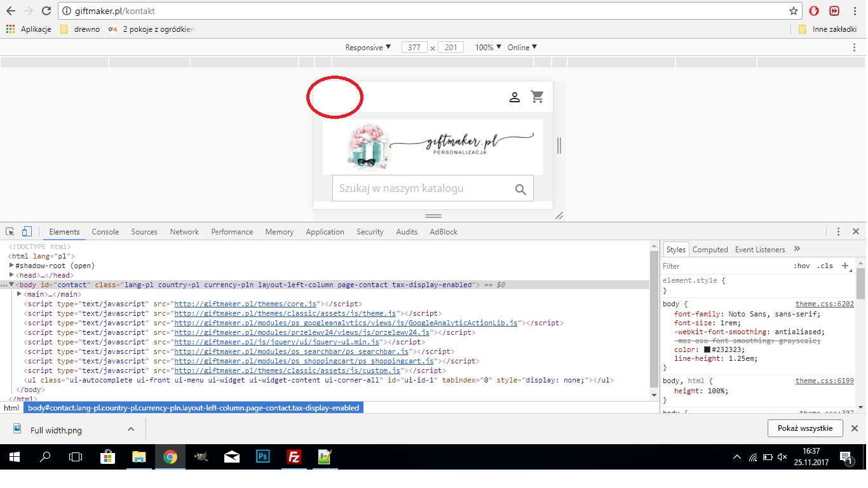Click the Pokaż wszystkie downloads button
The width and height of the screenshot is (868, 488).
click(x=805, y=428)
